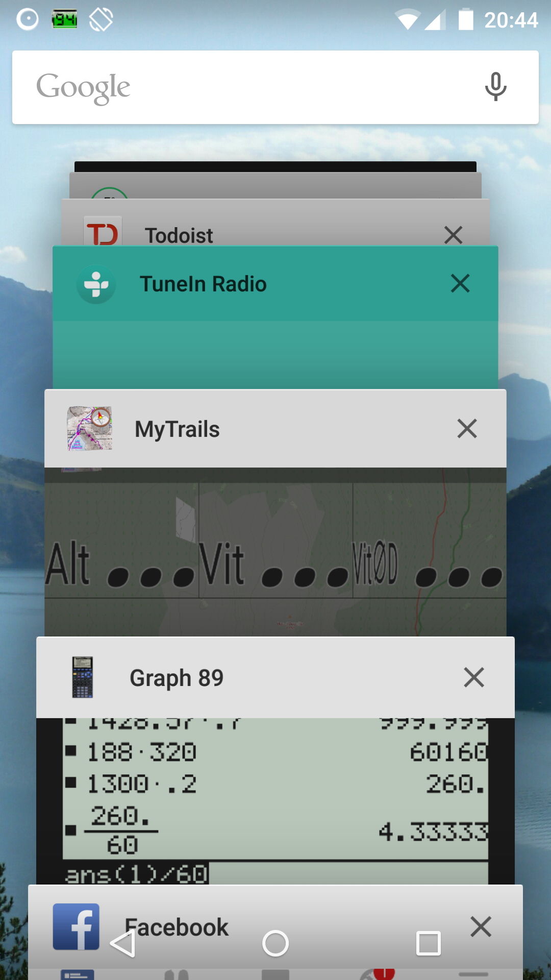Close the MyTrails recent card

coord(467,429)
